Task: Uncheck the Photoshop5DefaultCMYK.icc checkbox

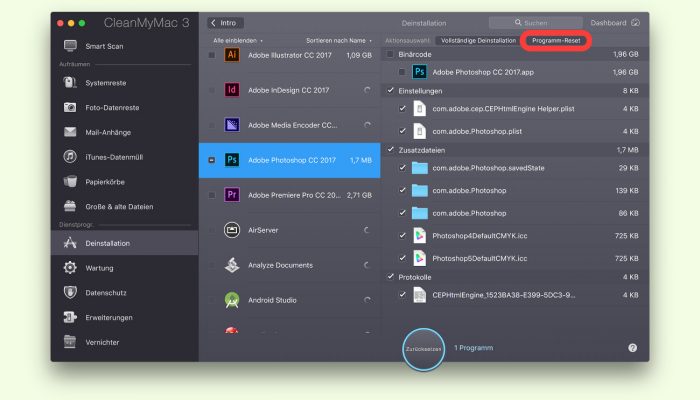Action: 402,258
